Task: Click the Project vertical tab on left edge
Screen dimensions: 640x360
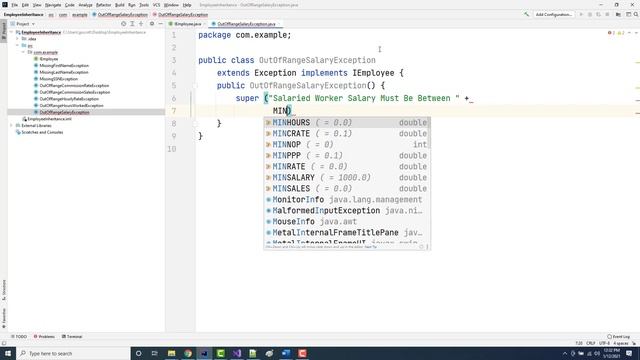Action: coord(4,31)
